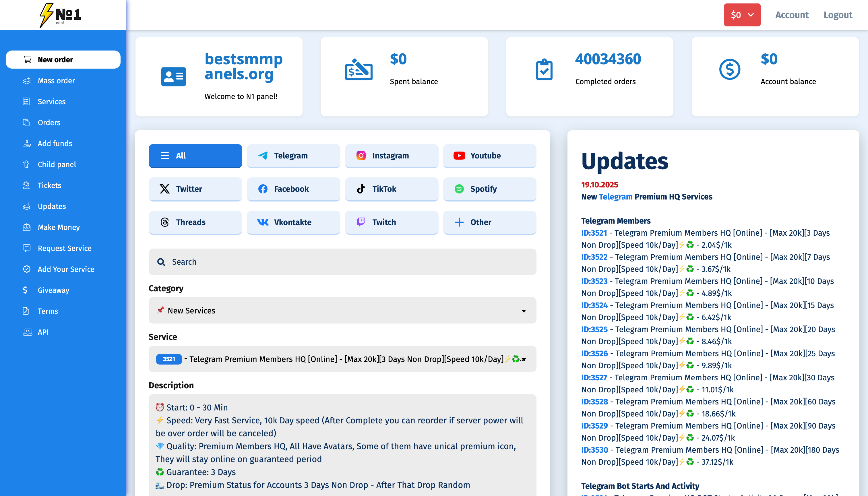This screenshot has width=868, height=496.
Task: Open Mass order in sidebar
Action: [x=56, y=81]
